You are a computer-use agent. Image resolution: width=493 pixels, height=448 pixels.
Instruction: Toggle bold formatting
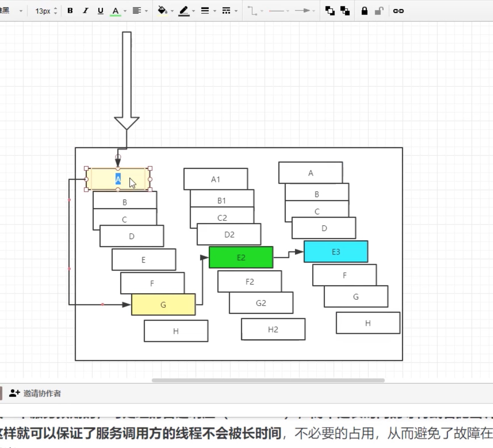pyautogui.click(x=70, y=11)
